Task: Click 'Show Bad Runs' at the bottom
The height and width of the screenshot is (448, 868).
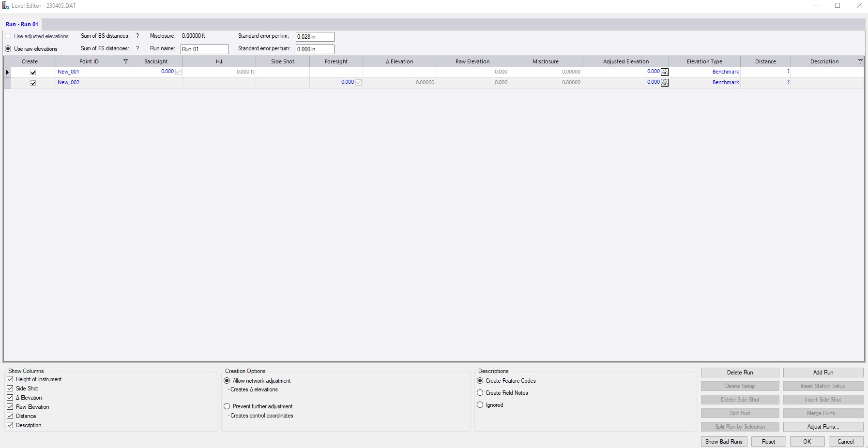Action: coord(723,441)
